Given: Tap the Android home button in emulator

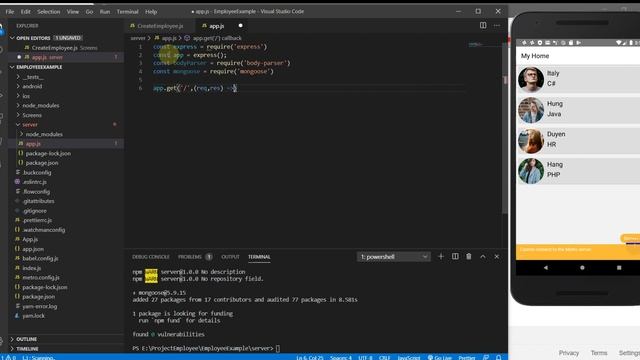Looking at the screenshot, I should coord(582,268).
